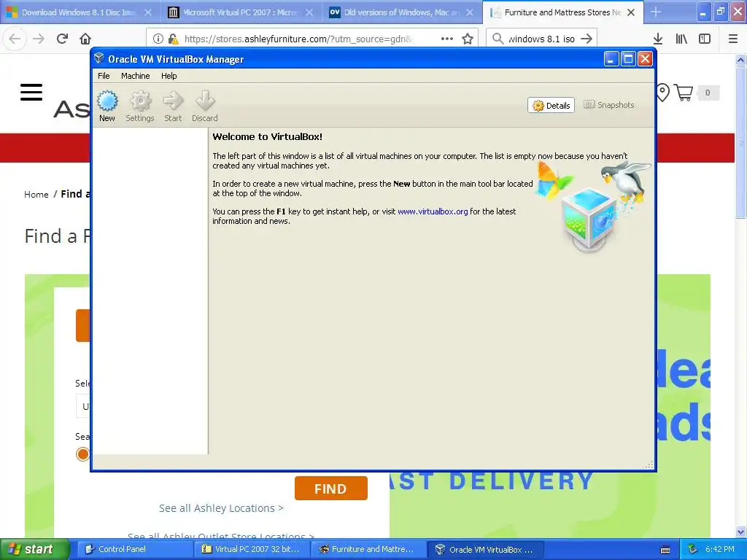Toggle the browser sidebar icon
This screenshot has height=560, width=747.
tap(705, 39)
